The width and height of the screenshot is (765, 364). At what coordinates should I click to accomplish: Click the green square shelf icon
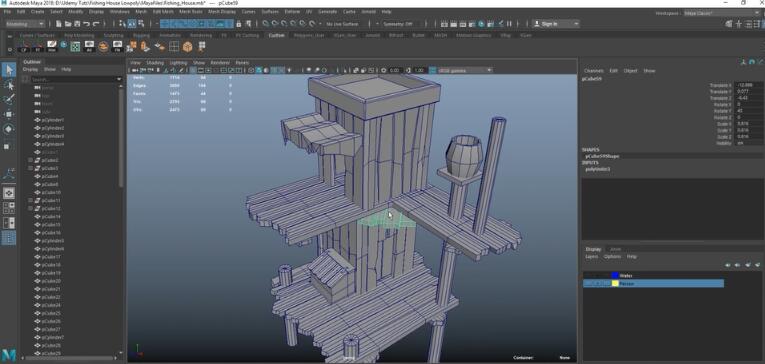point(75,46)
